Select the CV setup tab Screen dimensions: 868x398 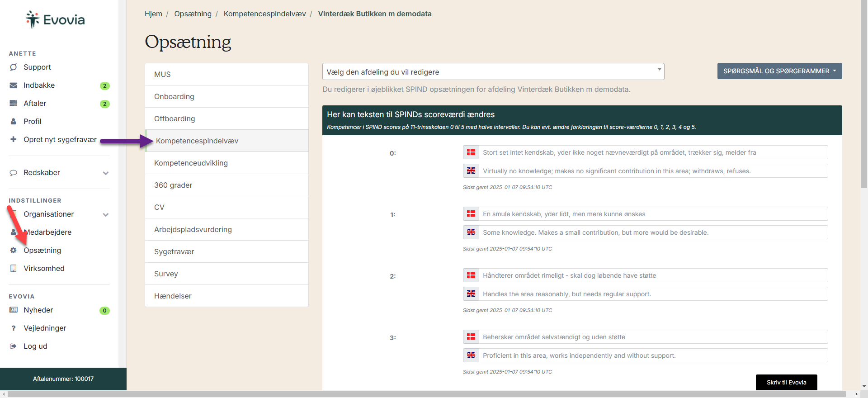point(226,207)
